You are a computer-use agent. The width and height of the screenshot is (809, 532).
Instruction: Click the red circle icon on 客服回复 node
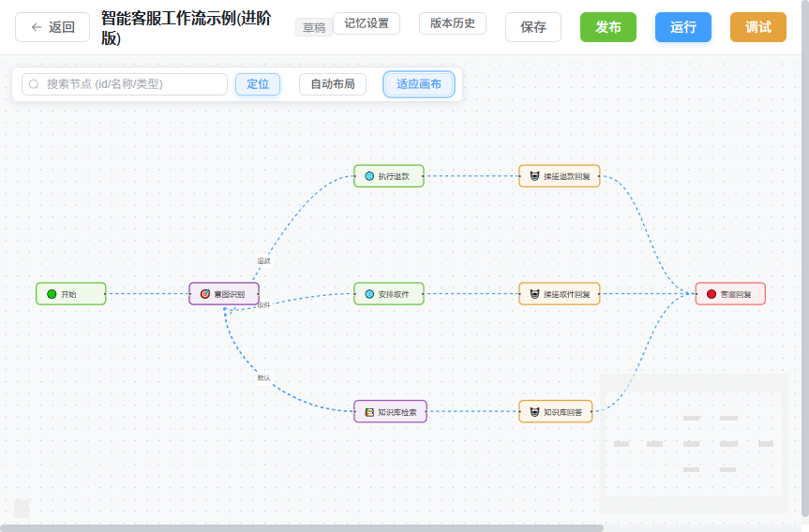[x=711, y=294]
